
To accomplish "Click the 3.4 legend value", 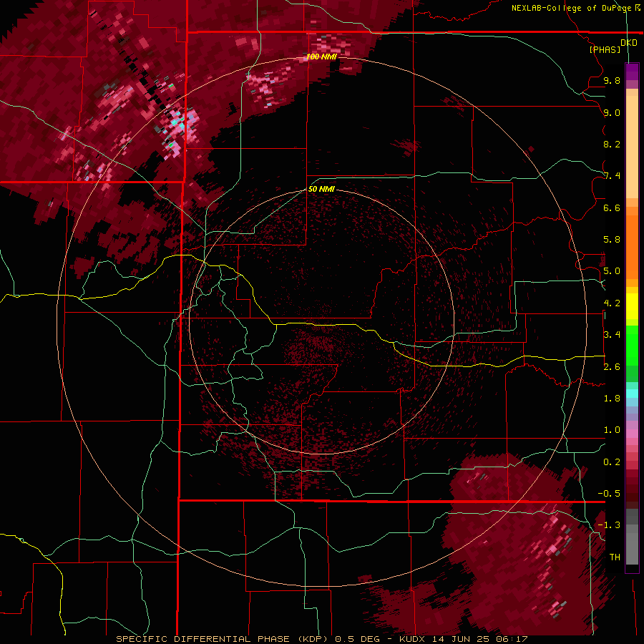I will (612, 335).
